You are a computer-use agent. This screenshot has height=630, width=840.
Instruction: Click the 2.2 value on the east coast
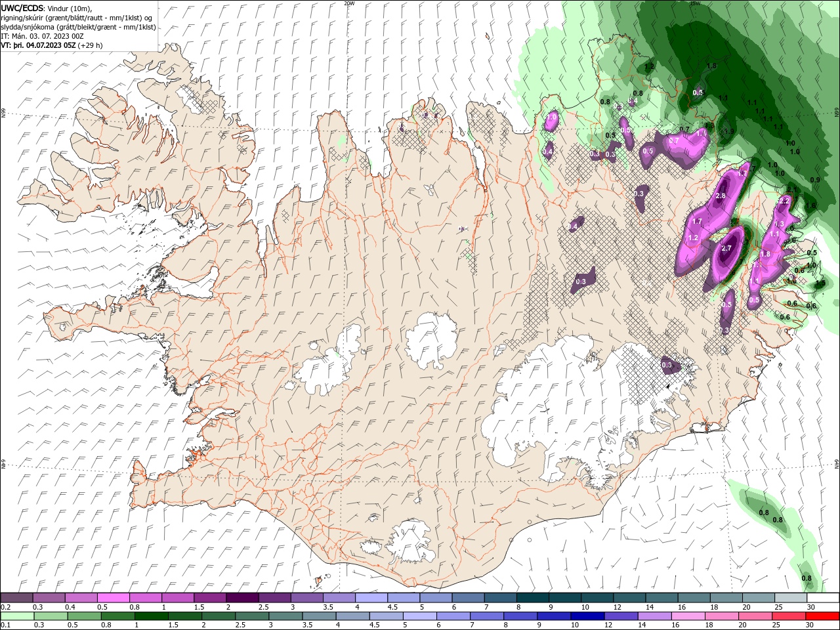coord(784,201)
